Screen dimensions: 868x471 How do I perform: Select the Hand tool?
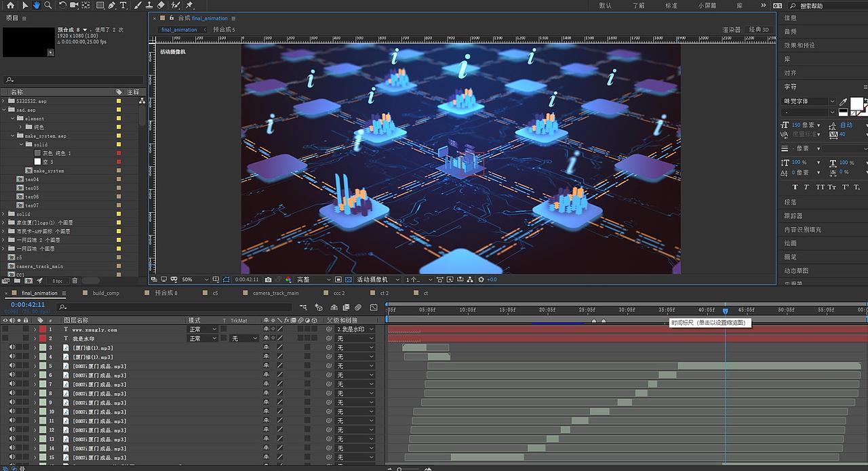36,5
